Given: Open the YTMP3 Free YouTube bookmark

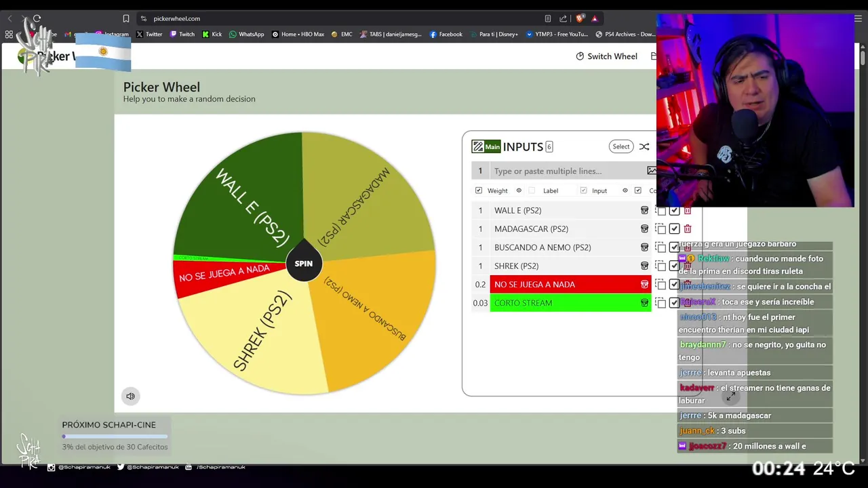Looking at the screenshot, I should coord(557,34).
